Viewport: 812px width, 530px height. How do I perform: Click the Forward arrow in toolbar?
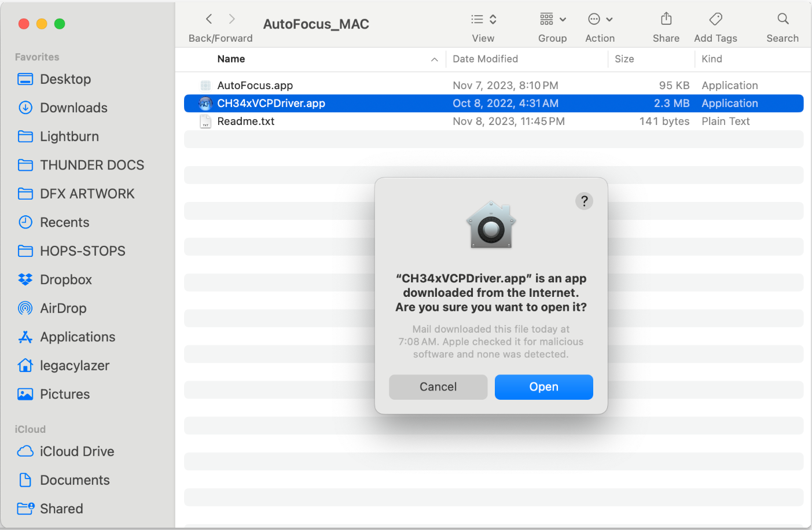tap(232, 19)
